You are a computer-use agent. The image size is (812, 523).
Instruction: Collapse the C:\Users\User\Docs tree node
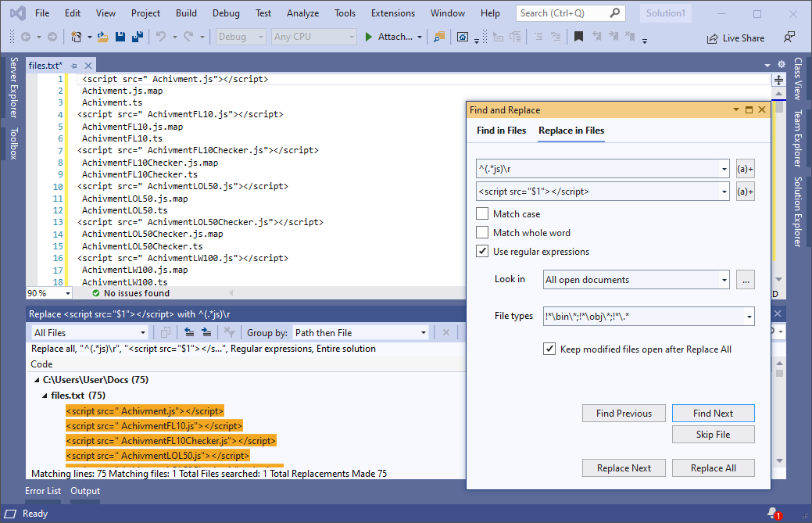[x=37, y=380]
